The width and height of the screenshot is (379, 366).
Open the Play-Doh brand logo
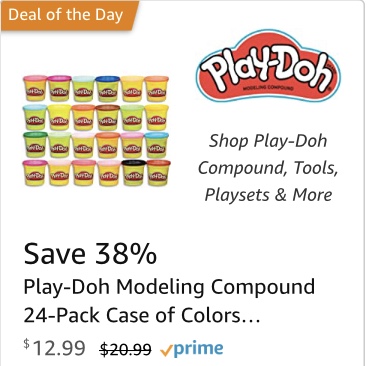(268, 66)
